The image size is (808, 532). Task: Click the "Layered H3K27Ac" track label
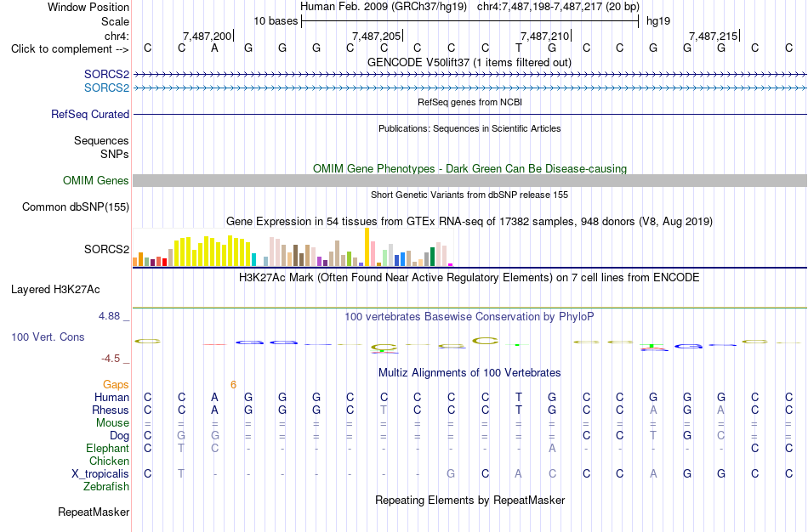(55, 290)
